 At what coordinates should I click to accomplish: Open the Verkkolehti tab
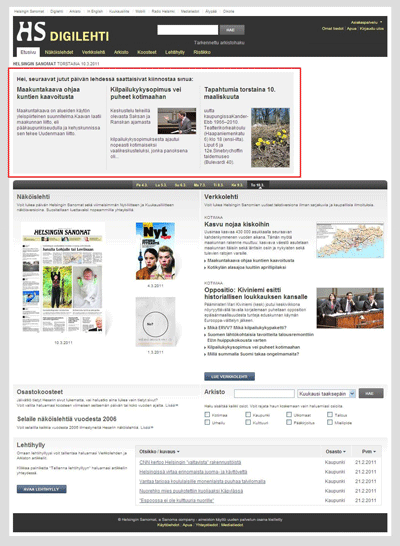pos(93,52)
